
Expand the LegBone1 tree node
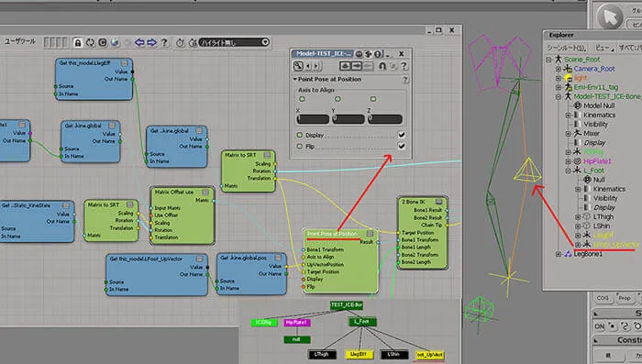pos(559,254)
